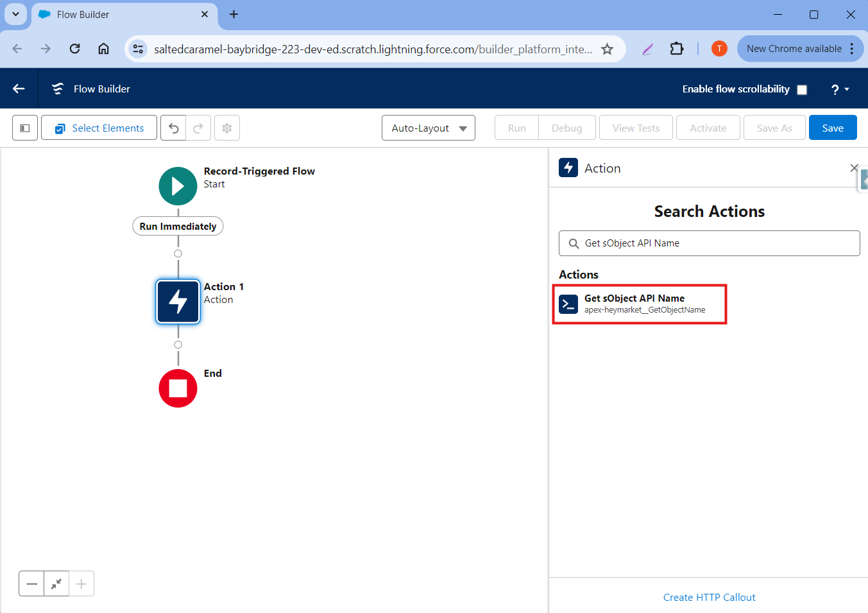The image size is (868, 613).
Task: View site information icon
Action: (138, 49)
